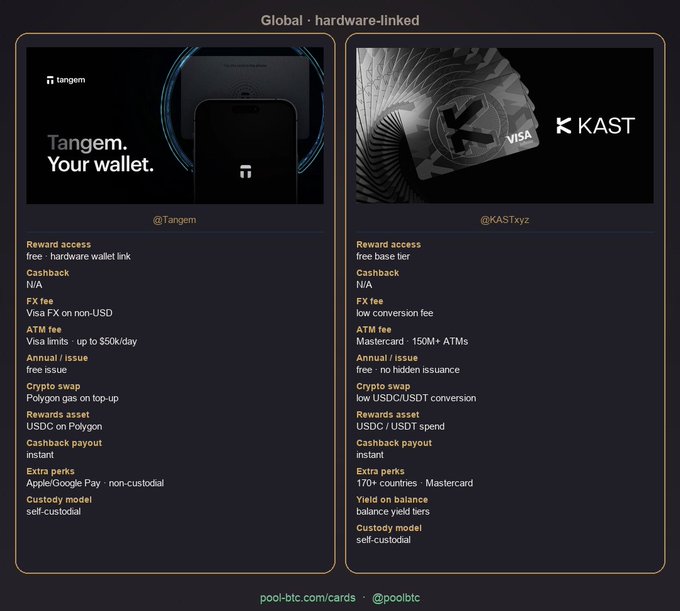Click Tangem 'Extra perks' label
The height and width of the screenshot is (611, 680).
(x=50, y=471)
